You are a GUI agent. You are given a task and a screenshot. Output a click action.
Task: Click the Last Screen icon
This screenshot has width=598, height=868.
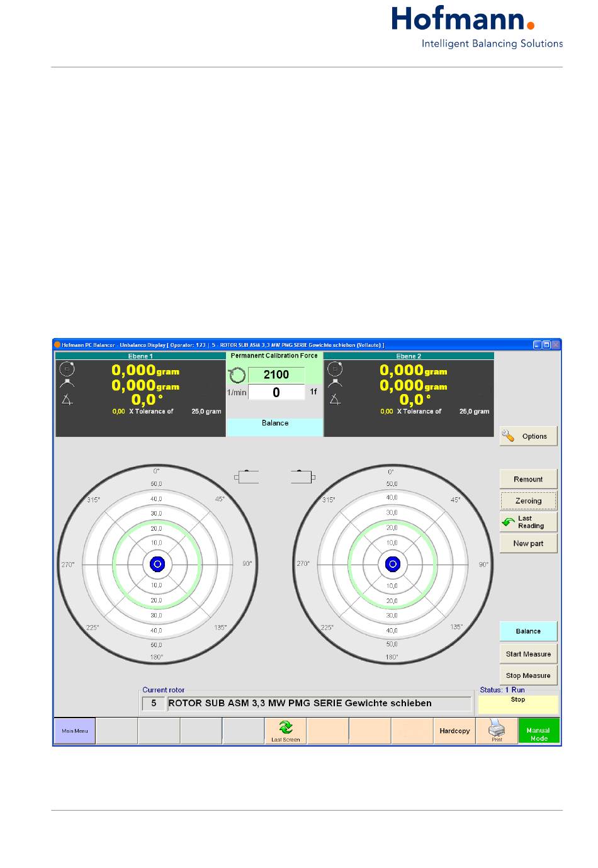click(x=285, y=731)
